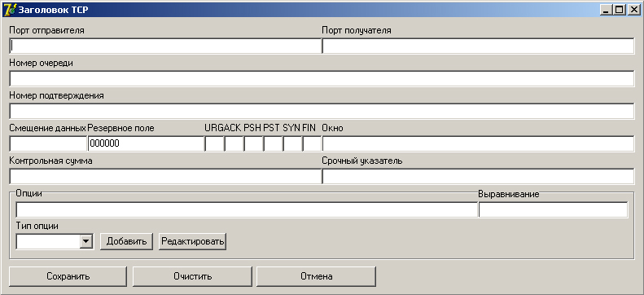Image resolution: width=644 pixels, height=295 pixels.
Task: Click the Добавить button
Action: pyautogui.click(x=126, y=241)
